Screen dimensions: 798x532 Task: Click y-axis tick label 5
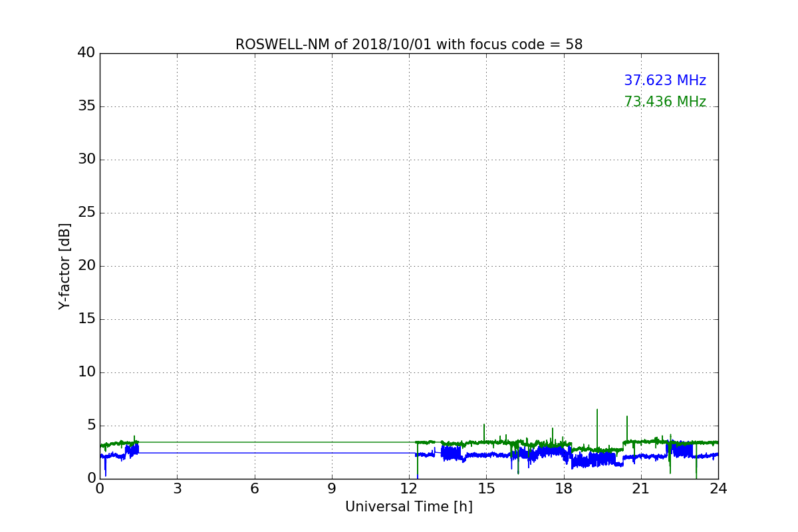click(91, 426)
